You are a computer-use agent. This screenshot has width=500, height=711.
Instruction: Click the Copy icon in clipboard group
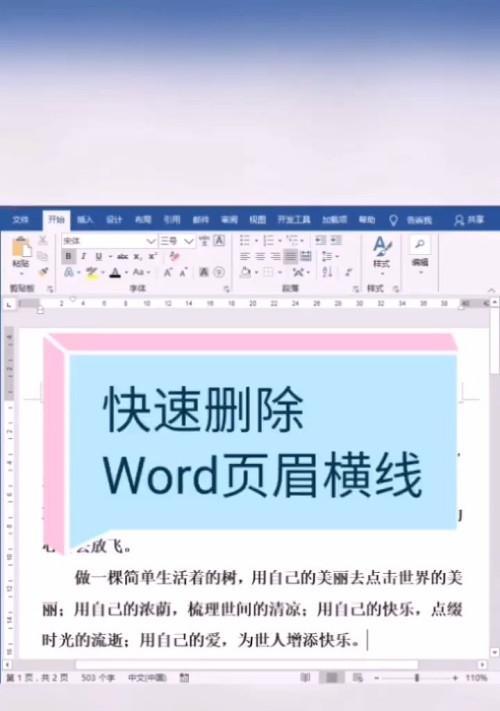click(x=43, y=256)
